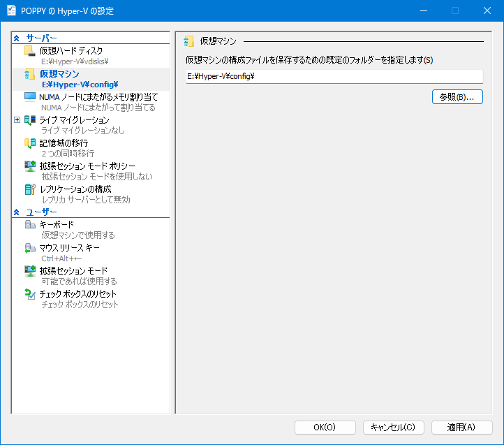Select 仮想マシン setting in tree
The image size is (504, 445).
coord(59,74)
